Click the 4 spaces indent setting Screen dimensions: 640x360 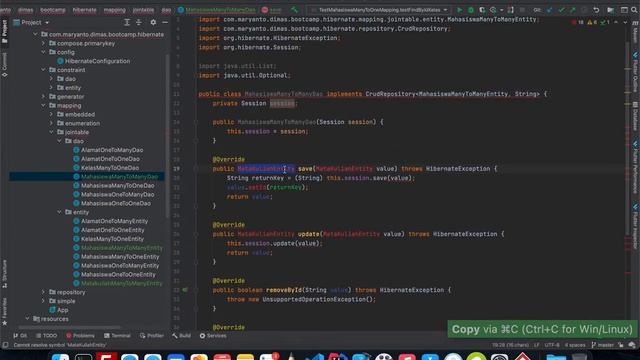(x=575, y=345)
